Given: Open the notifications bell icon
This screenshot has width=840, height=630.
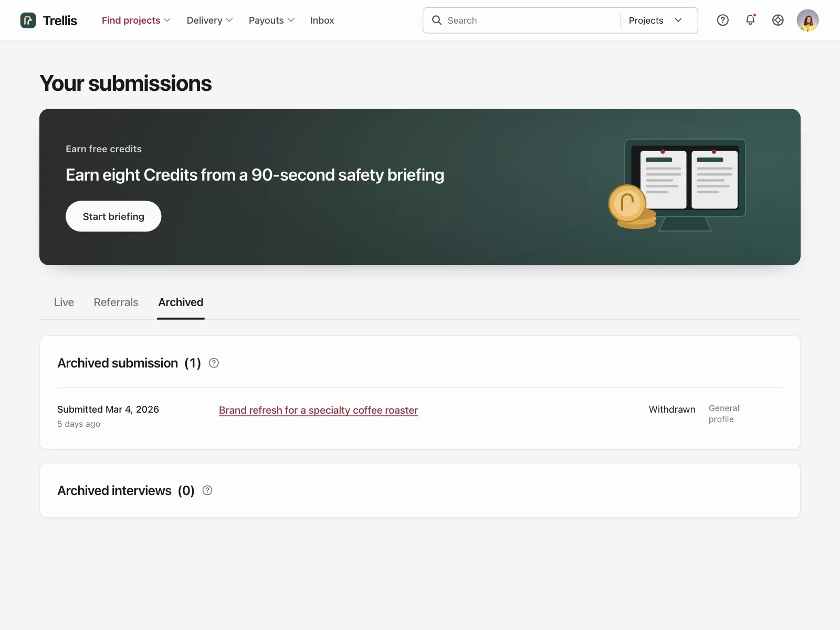Looking at the screenshot, I should [x=751, y=20].
